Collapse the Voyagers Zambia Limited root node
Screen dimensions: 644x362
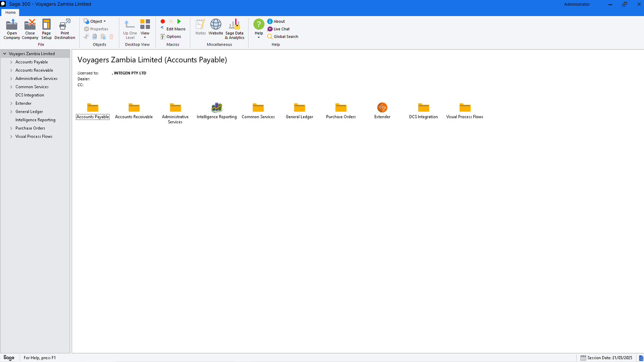coord(5,54)
